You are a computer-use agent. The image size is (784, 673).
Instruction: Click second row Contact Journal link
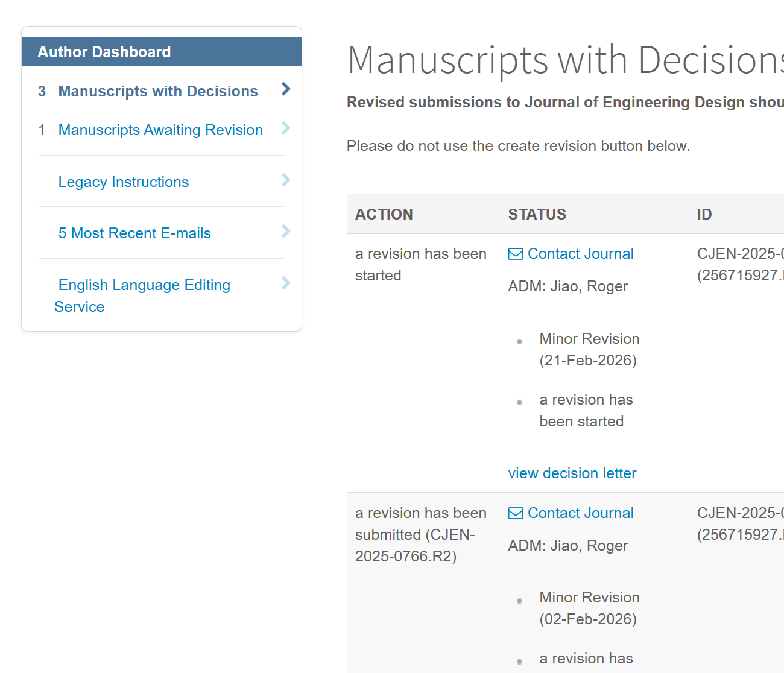coord(580,513)
